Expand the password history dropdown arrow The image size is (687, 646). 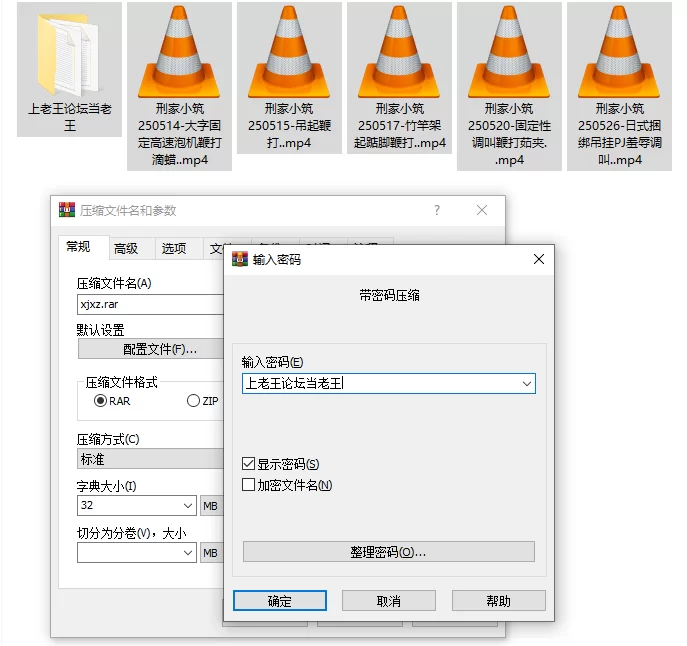(527, 383)
